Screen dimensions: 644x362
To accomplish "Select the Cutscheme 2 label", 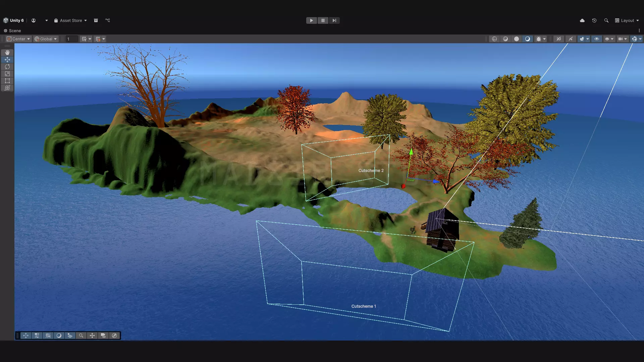I will 371,171.
